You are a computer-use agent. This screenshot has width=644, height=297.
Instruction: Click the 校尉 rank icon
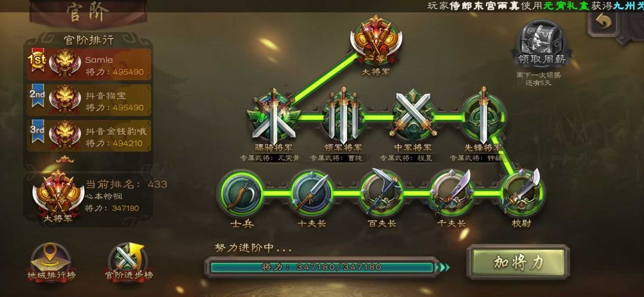(x=522, y=192)
